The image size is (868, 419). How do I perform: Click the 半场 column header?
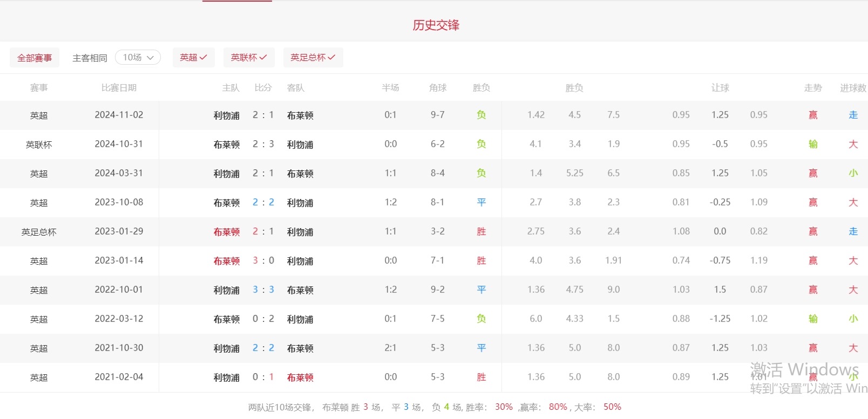(390, 88)
